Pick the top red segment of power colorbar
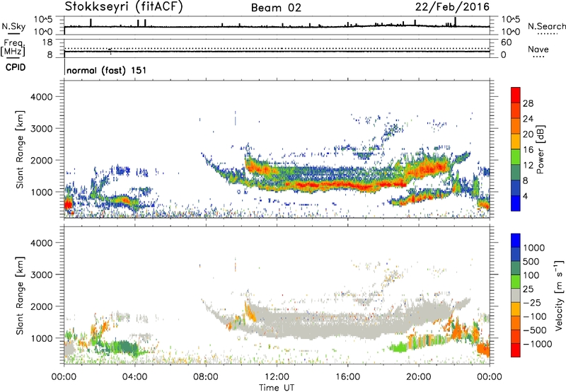 pyautogui.click(x=516, y=96)
